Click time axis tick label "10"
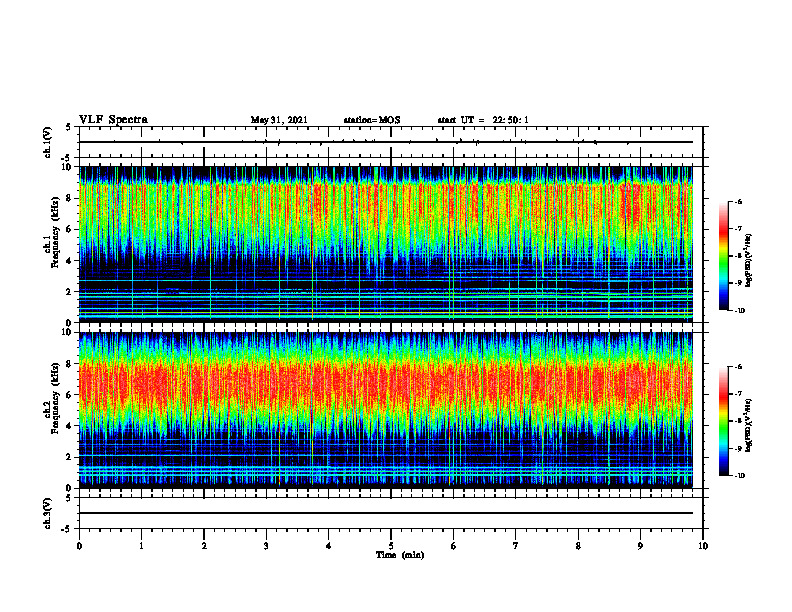Screen dimensions: 792x612 703,546
